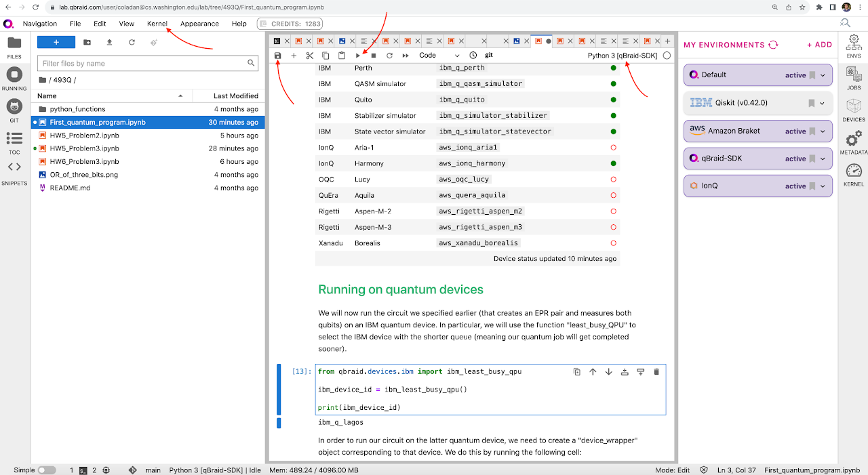Toggle the bookmark on the Qiskit environment
The width and height of the screenshot is (868, 475).
coord(812,103)
